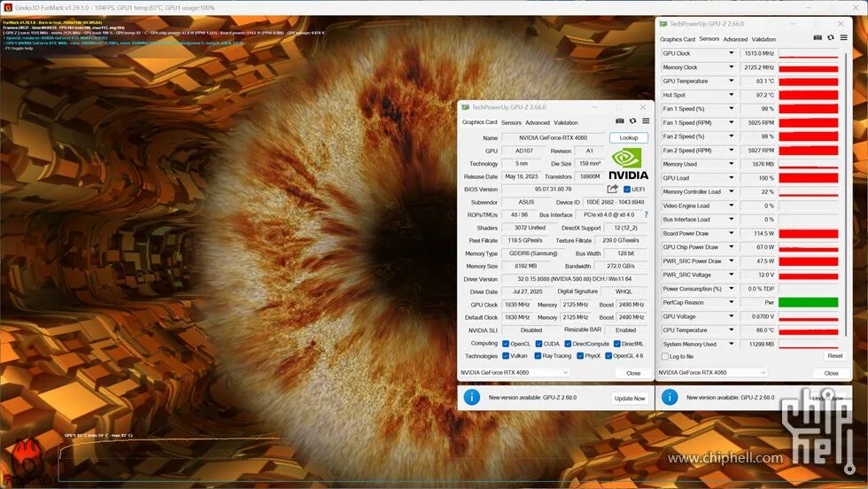The height and width of the screenshot is (489, 868).
Task: Click the refresh icon in Sensors window
Action: [831, 38]
